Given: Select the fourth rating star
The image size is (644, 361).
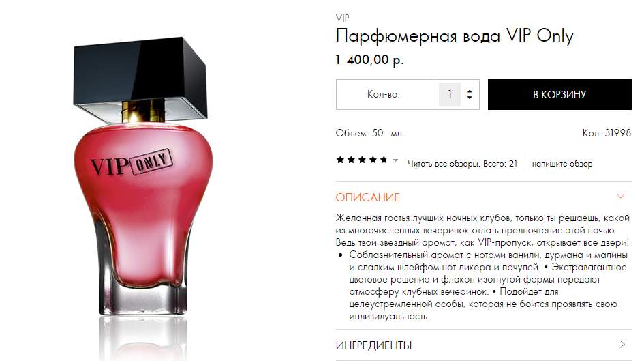Looking at the screenshot, I should tap(373, 160).
